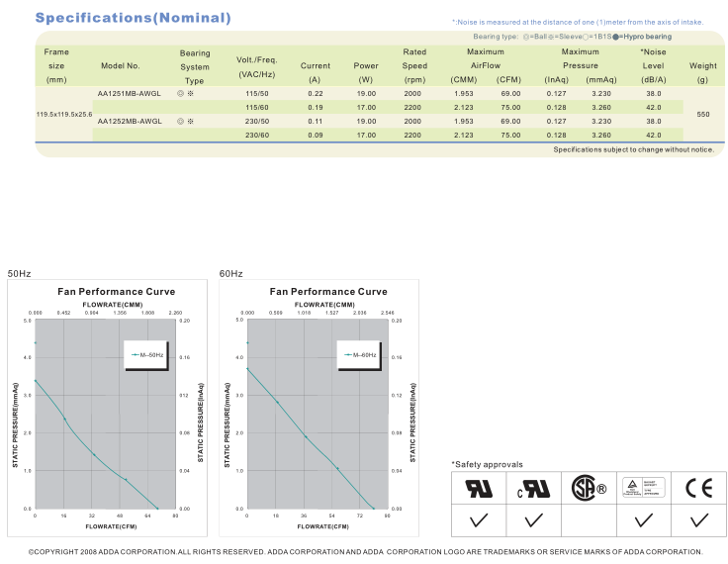The width and height of the screenshot is (728, 564).
Task: Click the 60Hz chart label
Action: (230, 274)
